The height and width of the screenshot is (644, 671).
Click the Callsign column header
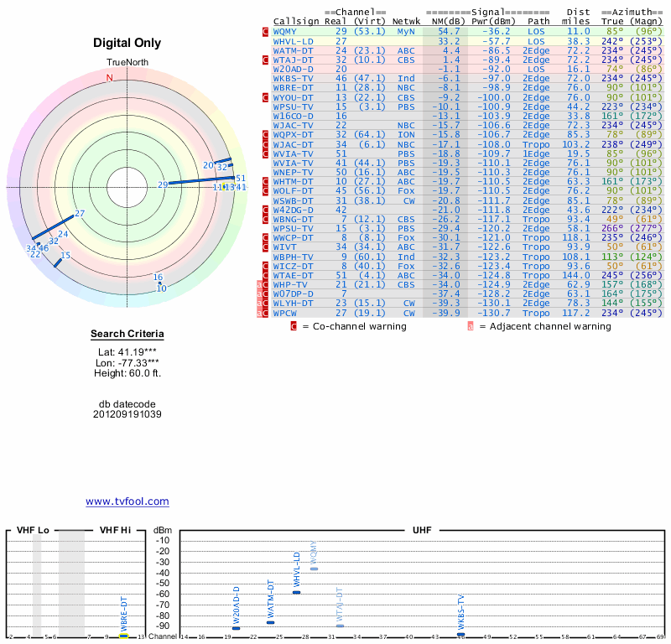(x=296, y=21)
